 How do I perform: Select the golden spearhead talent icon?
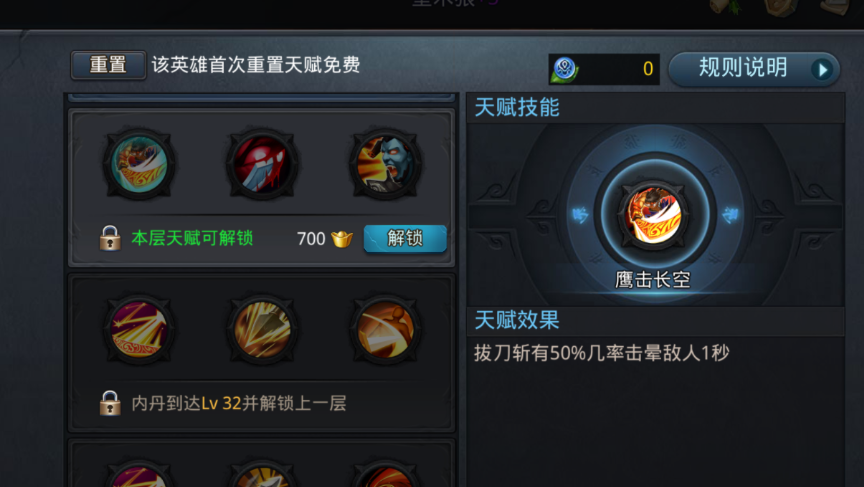262,329
